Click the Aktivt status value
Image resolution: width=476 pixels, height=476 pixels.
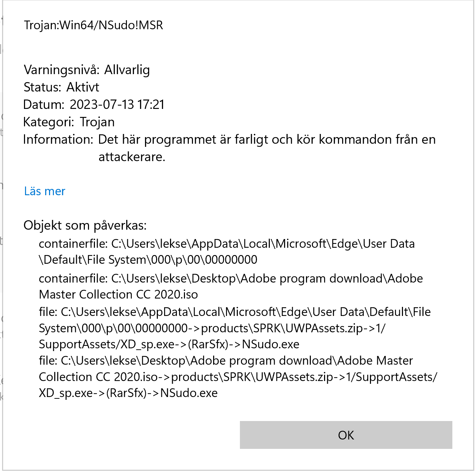[x=83, y=87]
